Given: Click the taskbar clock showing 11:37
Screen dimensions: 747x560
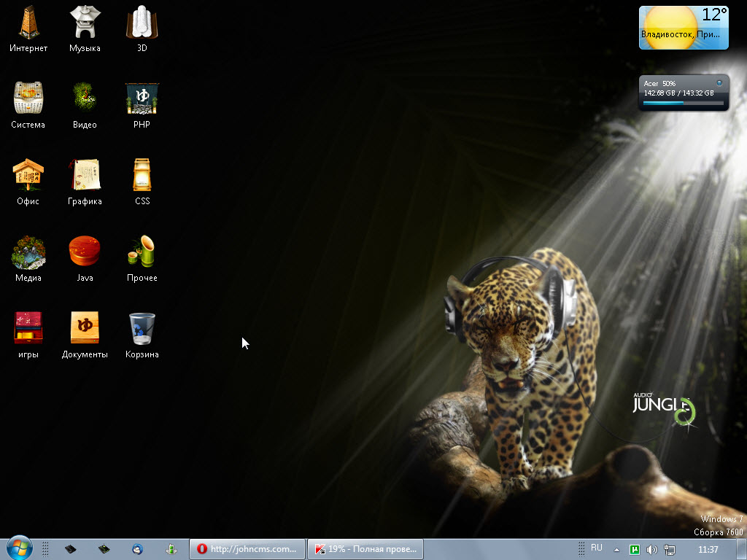Looking at the screenshot, I should point(708,549).
